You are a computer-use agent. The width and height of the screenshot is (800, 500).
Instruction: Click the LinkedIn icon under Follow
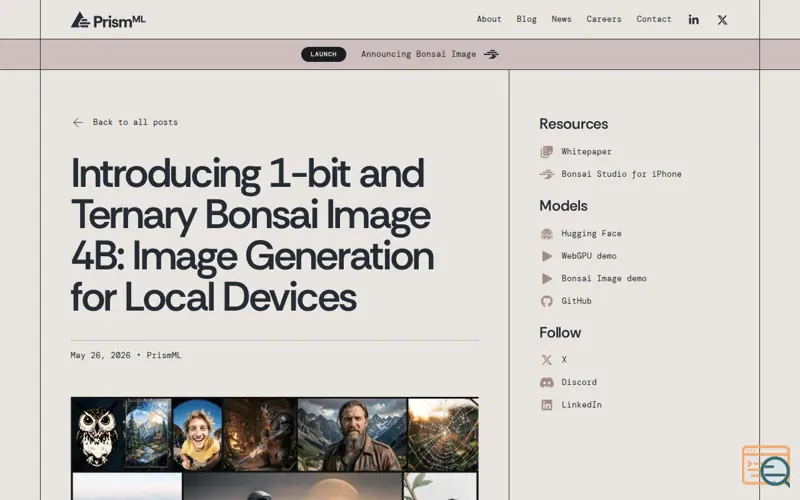(x=546, y=405)
